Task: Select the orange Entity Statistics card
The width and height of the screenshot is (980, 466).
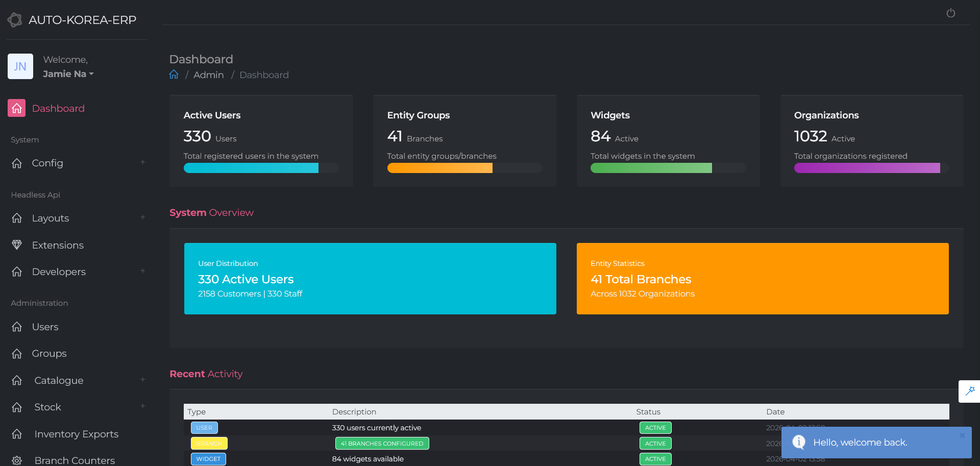Action: pyautogui.click(x=762, y=279)
